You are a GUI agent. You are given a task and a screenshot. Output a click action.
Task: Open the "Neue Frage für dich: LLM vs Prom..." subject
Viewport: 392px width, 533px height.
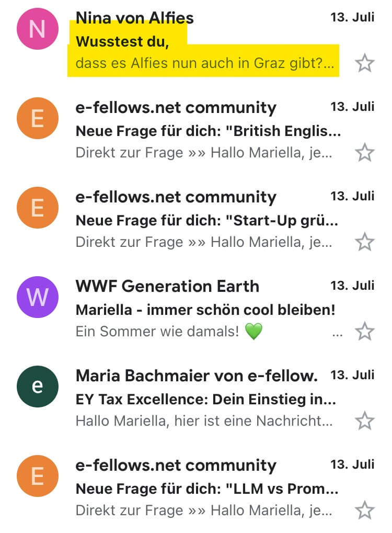(207, 489)
